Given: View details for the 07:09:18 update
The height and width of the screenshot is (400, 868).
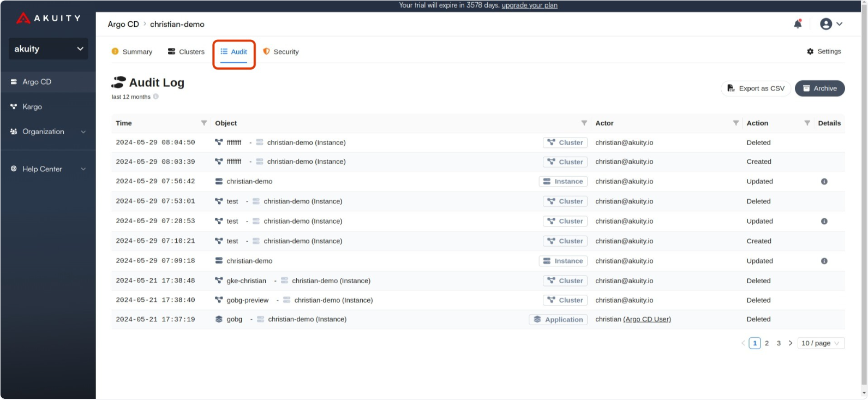Looking at the screenshot, I should pyautogui.click(x=824, y=261).
